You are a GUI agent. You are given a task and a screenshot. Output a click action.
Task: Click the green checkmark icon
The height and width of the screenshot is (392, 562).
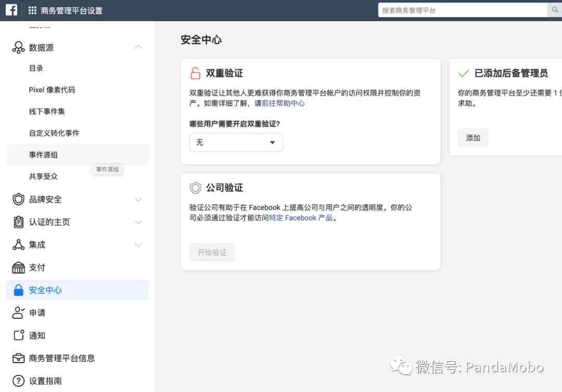[464, 73]
